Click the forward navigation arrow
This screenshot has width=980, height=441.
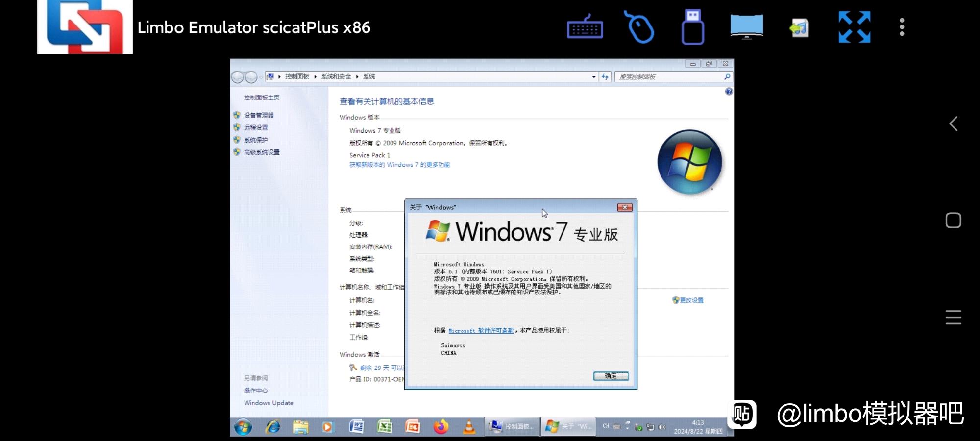pos(251,77)
